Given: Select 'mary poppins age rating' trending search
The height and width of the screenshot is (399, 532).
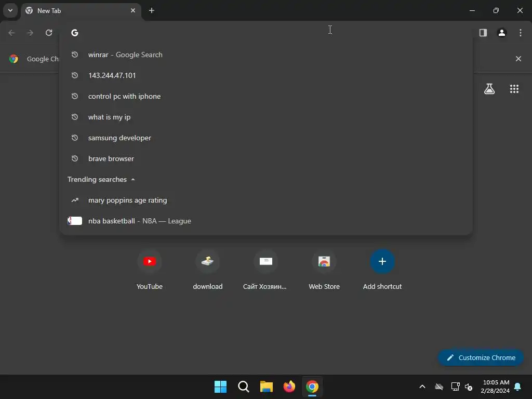Looking at the screenshot, I should [x=266, y=200].
